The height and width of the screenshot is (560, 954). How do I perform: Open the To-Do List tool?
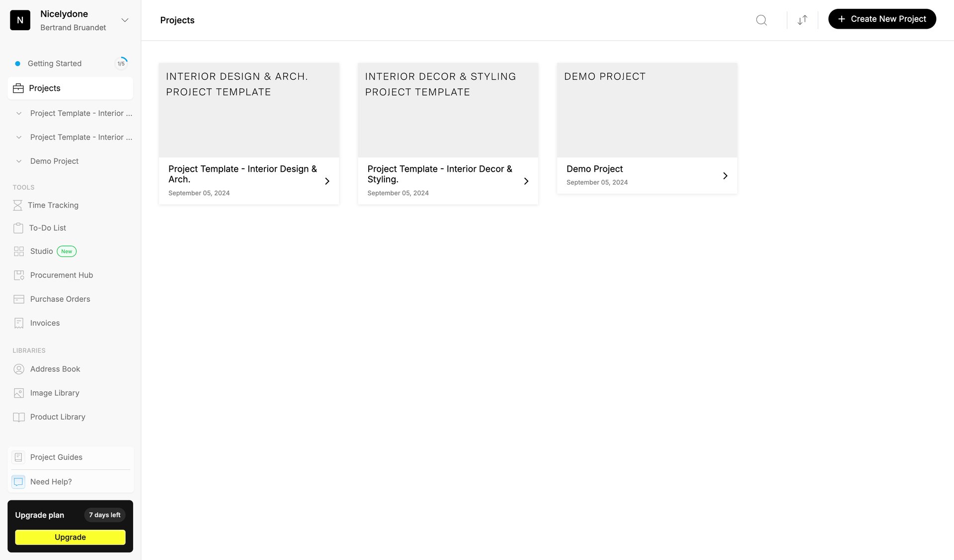point(47,228)
